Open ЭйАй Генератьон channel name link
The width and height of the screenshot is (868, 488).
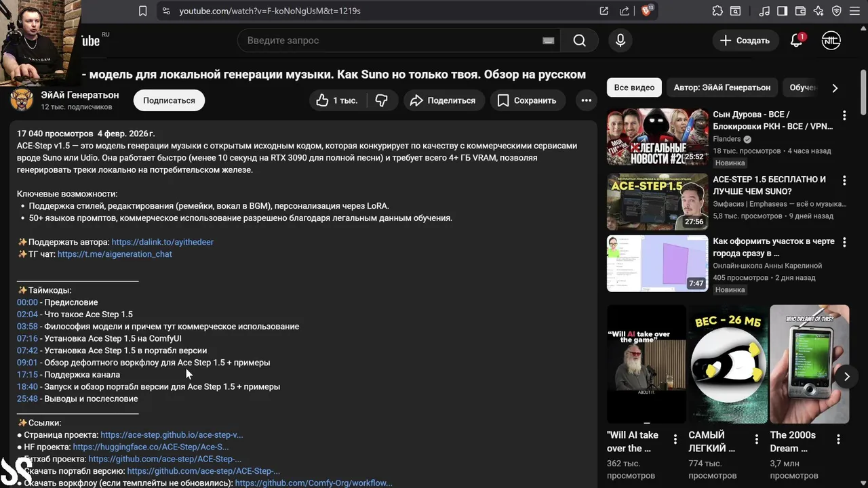coord(79,95)
